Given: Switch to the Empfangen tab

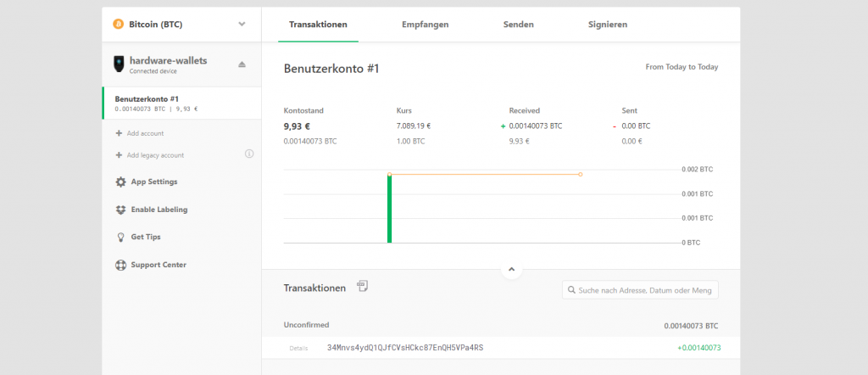Looking at the screenshot, I should click(x=425, y=25).
